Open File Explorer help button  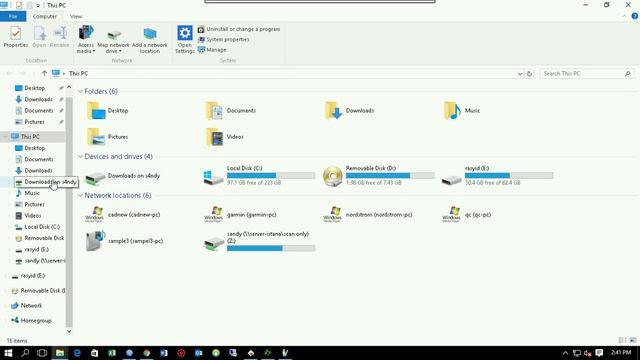[x=634, y=16]
